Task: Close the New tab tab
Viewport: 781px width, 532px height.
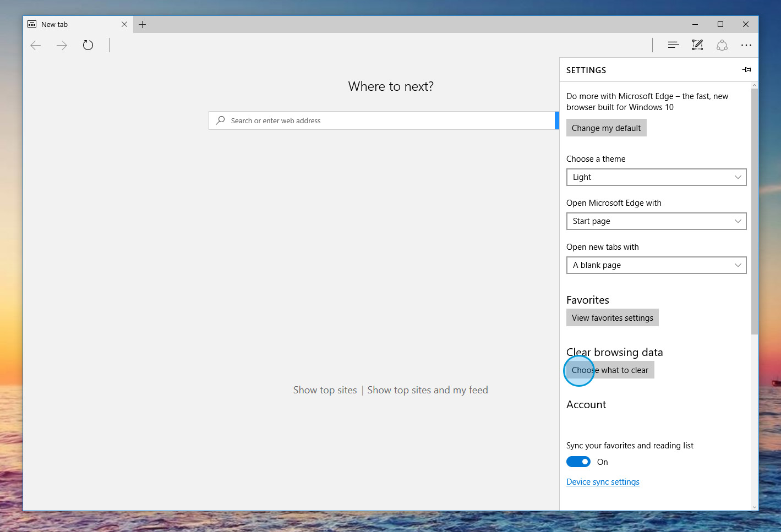Action: point(124,24)
